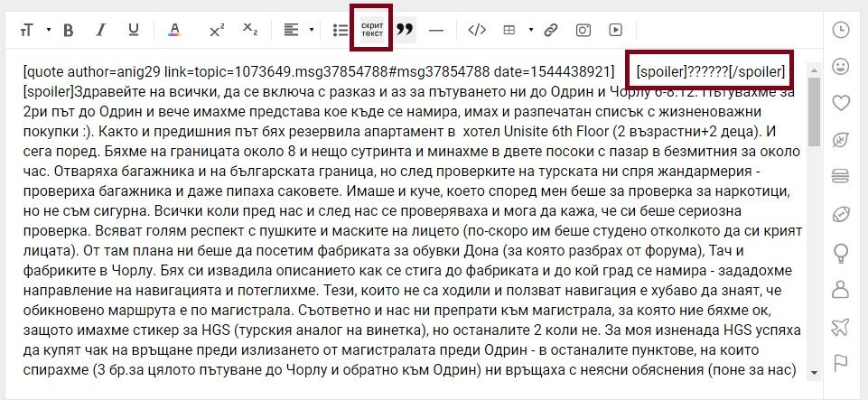Click the editor scrollbar thumb
868x400 pixels.
(813, 112)
